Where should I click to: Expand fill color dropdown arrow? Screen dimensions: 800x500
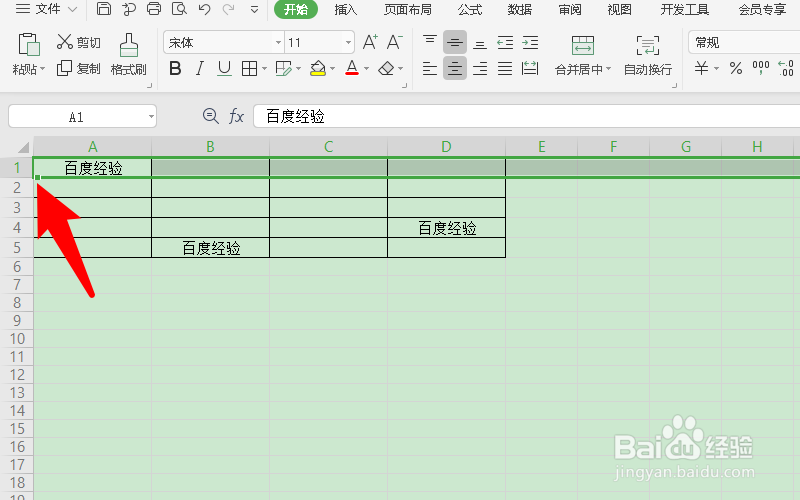[x=332, y=68]
